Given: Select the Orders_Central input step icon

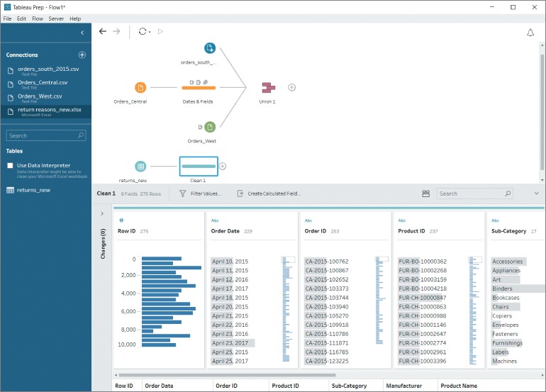Looking at the screenshot, I should coord(140,87).
